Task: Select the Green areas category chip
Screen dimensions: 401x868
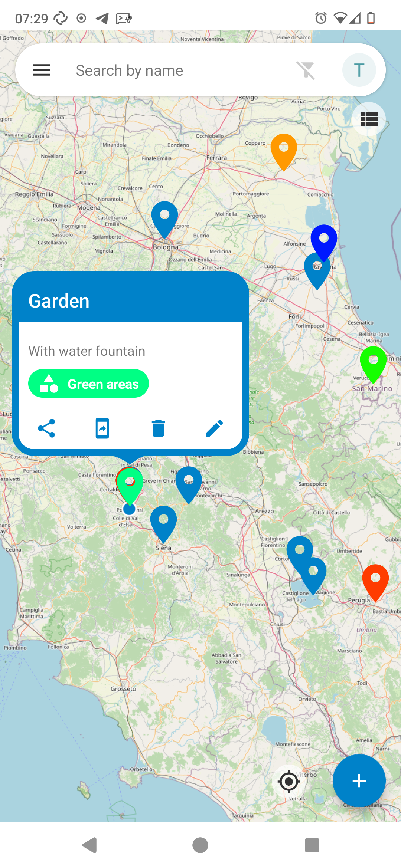Action: tap(89, 384)
